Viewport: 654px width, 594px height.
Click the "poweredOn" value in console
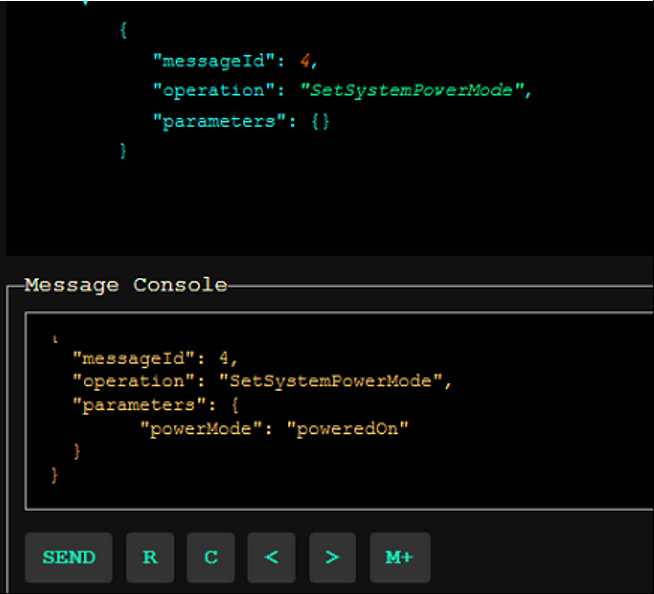[x=348, y=429]
